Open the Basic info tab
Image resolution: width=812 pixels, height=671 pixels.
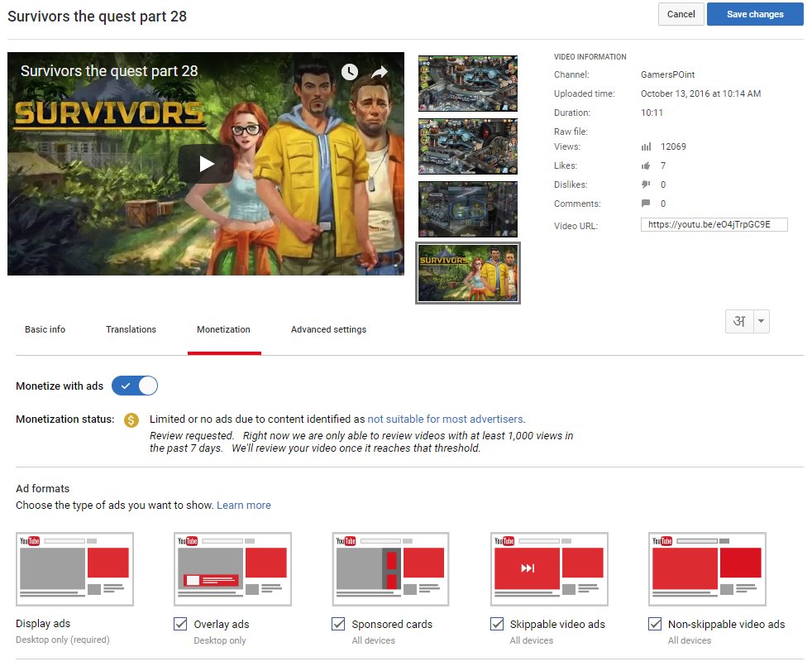tap(45, 329)
